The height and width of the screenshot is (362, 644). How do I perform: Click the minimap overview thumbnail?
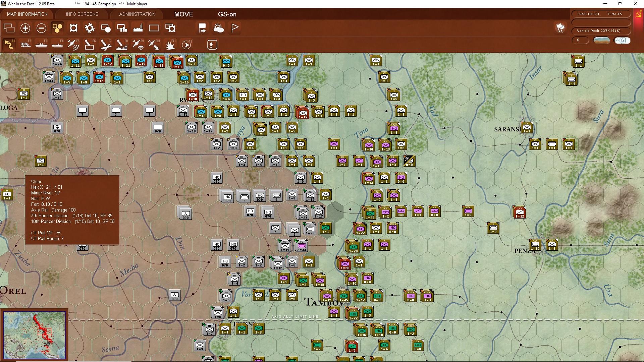pos(34,335)
